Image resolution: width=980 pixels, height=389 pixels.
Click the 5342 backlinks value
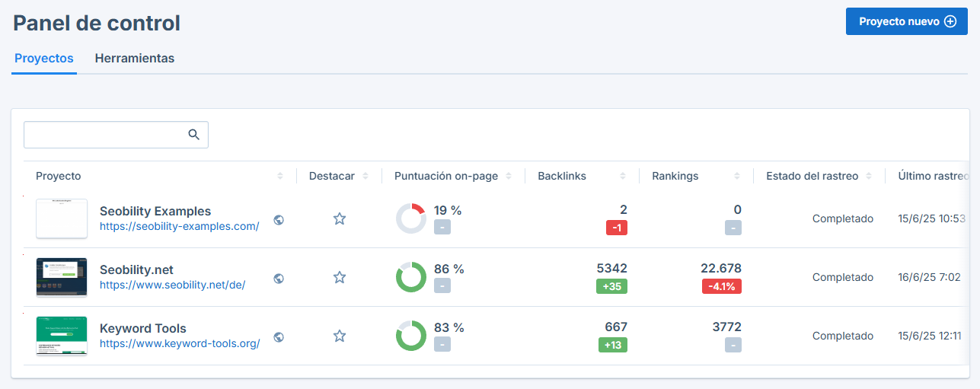[x=611, y=268]
